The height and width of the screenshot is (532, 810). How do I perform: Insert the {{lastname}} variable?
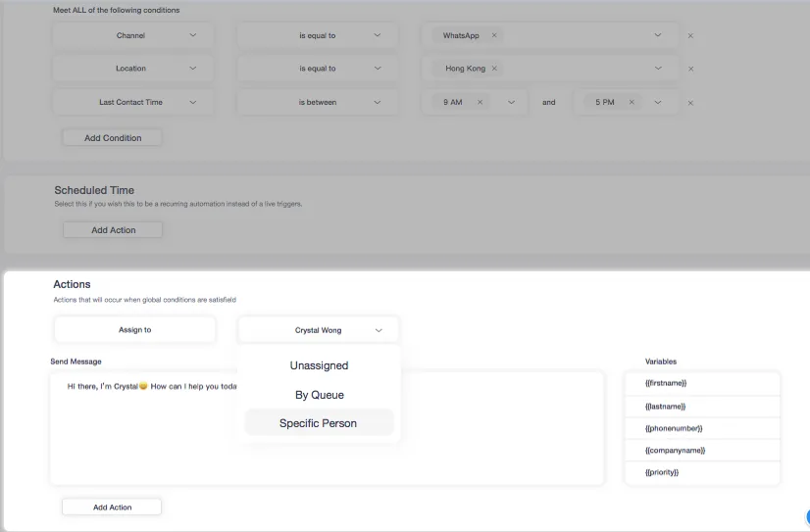click(702, 407)
